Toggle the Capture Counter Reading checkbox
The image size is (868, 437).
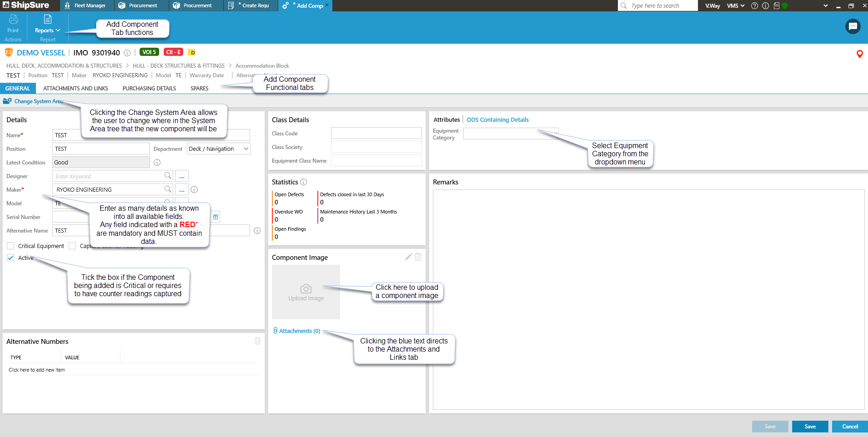coord(72,246)
